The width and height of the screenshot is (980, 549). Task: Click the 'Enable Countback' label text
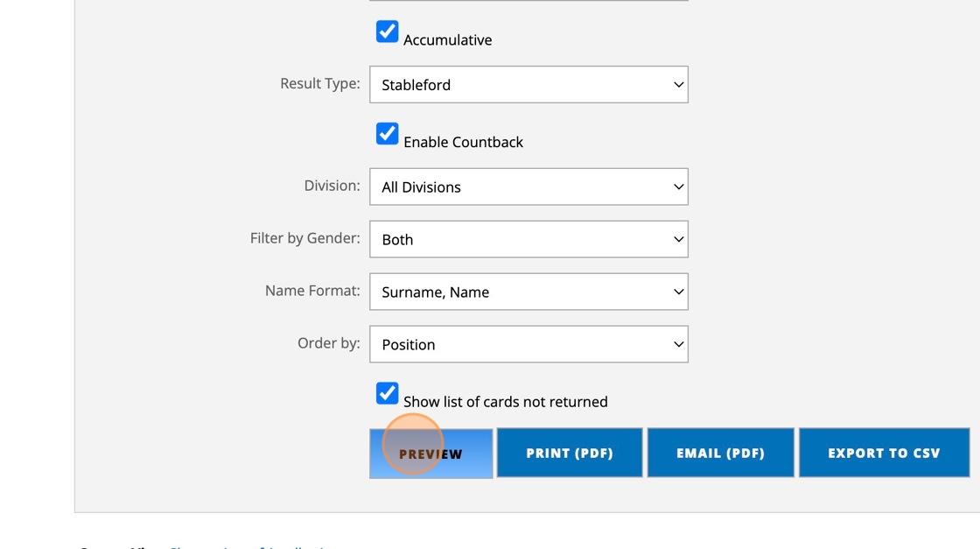point(463,142)
